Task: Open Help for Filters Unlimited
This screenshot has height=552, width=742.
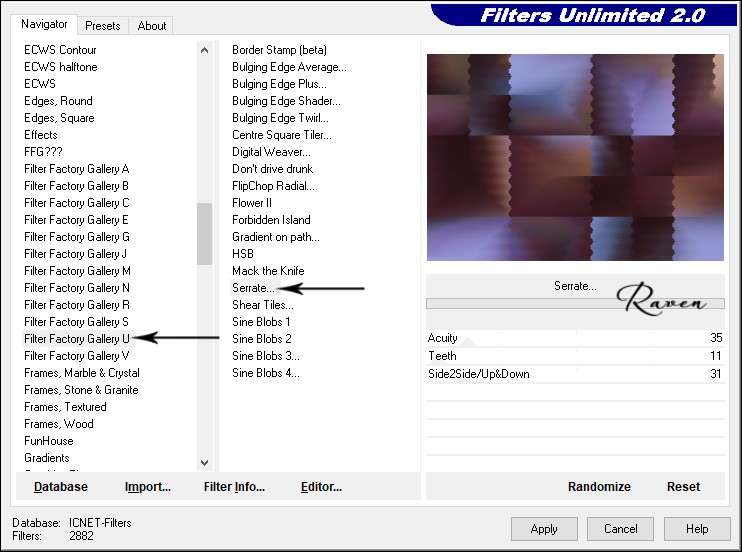Action: coord(697,529)
